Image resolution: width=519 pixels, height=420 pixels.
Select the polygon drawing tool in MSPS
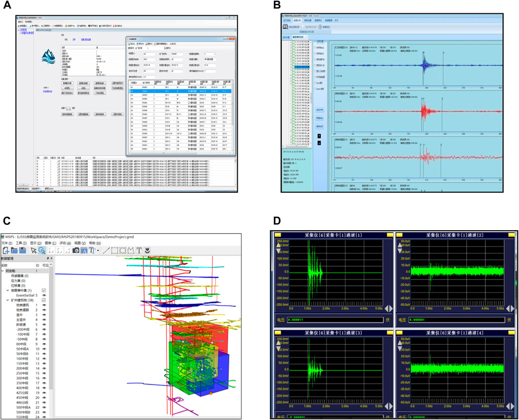[130, 251]
